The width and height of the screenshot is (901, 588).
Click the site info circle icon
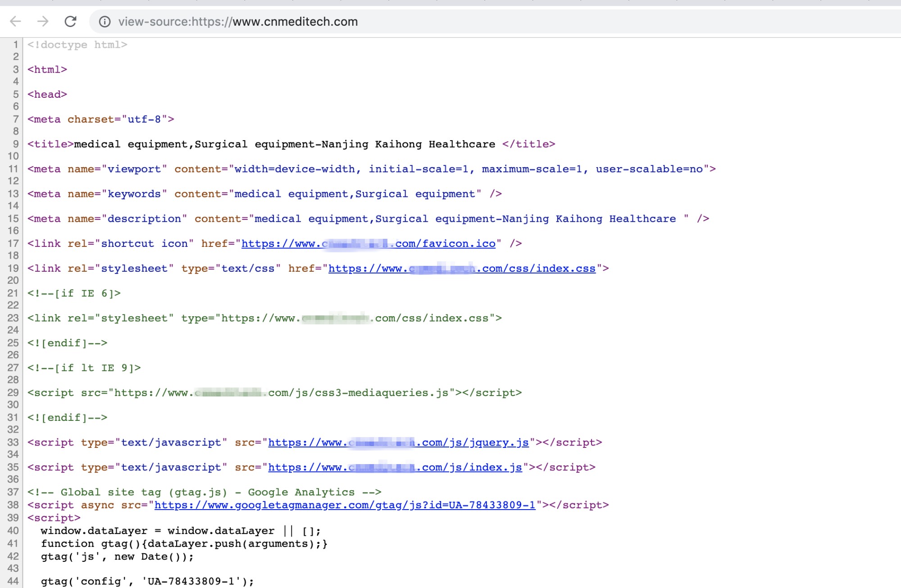point(105,22)
